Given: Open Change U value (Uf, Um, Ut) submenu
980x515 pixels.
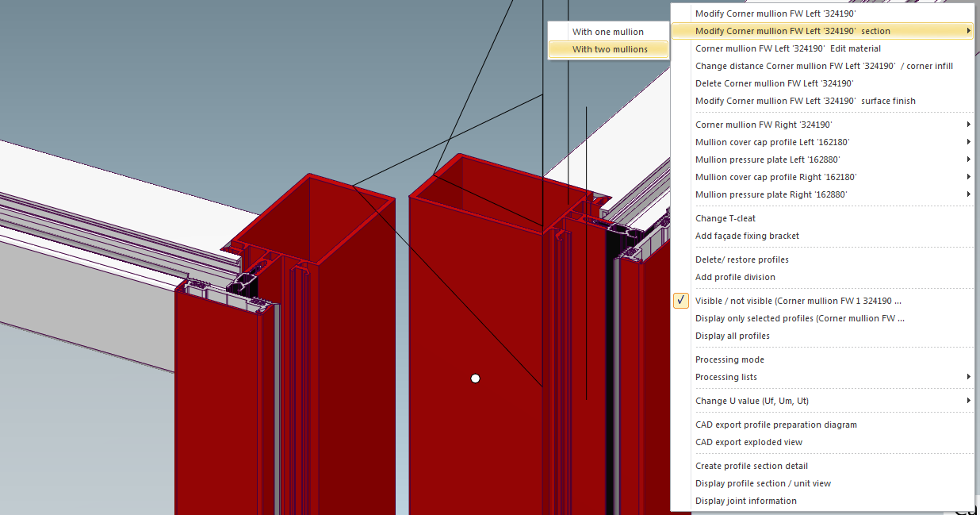Looking at the screenshot, I should click(x=752, y=401).
